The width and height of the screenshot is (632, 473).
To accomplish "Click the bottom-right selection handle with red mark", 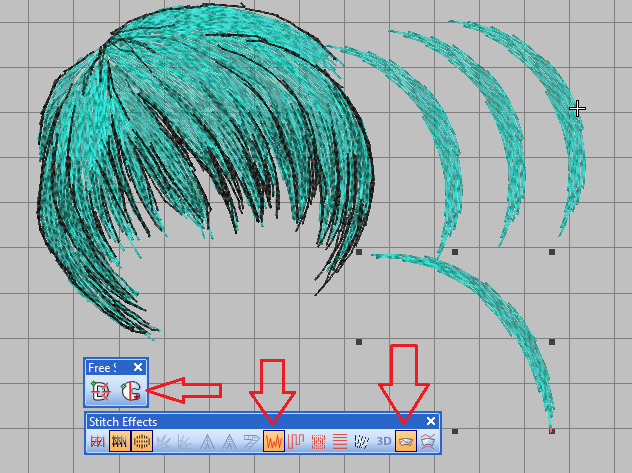I will (x=552, y=431).
